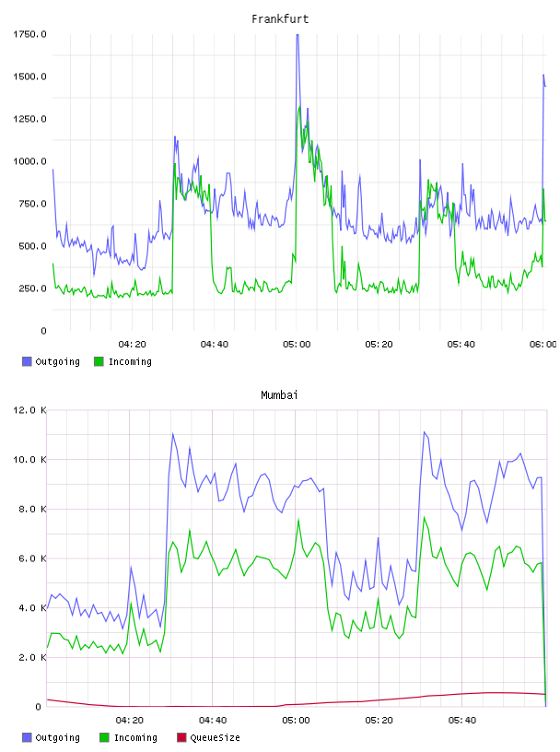Click the 750.0 y-axis label on Frankfurt chart

coord(32,204)
